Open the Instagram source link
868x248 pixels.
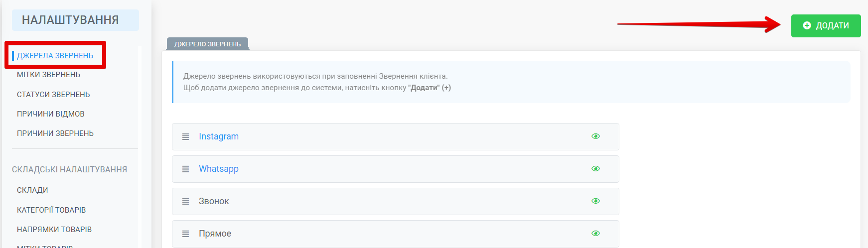pos(219,136)
